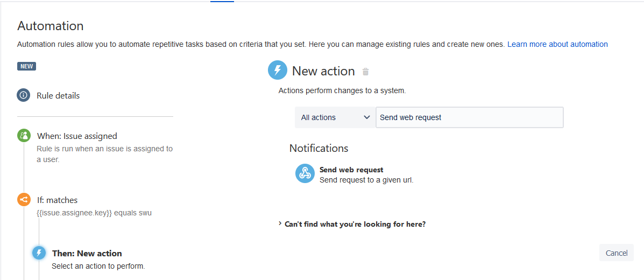Select the When: Issue assigned step
Screen dimensions: 644x280
[77, 136]
